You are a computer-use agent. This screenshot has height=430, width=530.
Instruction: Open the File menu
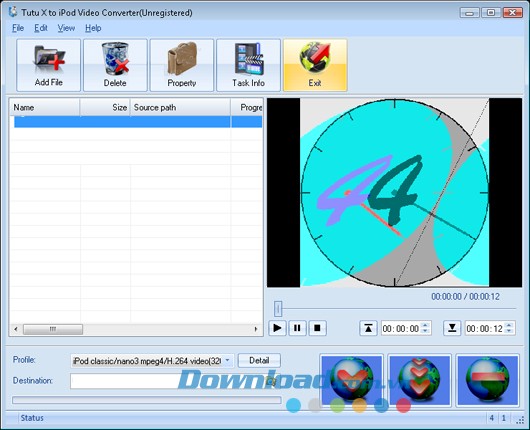click(18, 28)
